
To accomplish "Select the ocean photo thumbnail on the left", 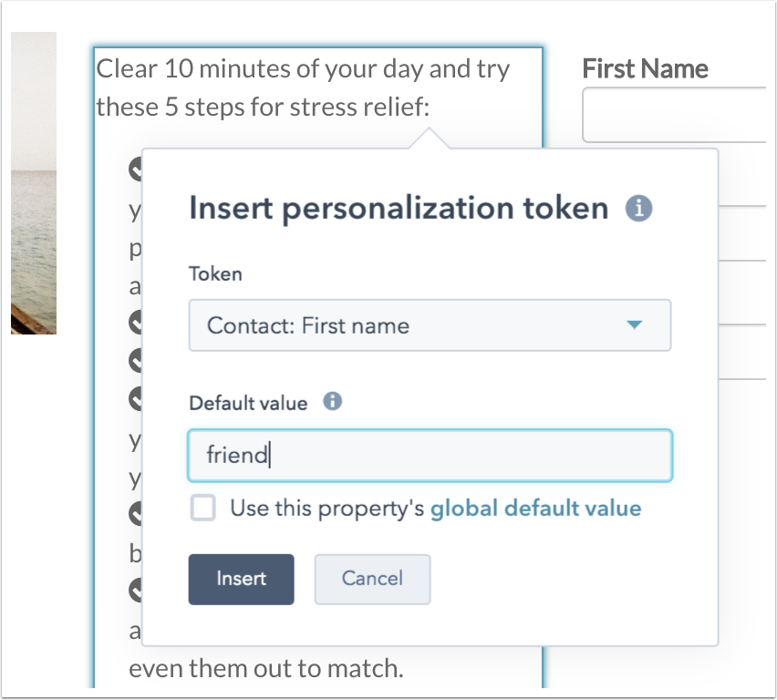I will point(34,183).
